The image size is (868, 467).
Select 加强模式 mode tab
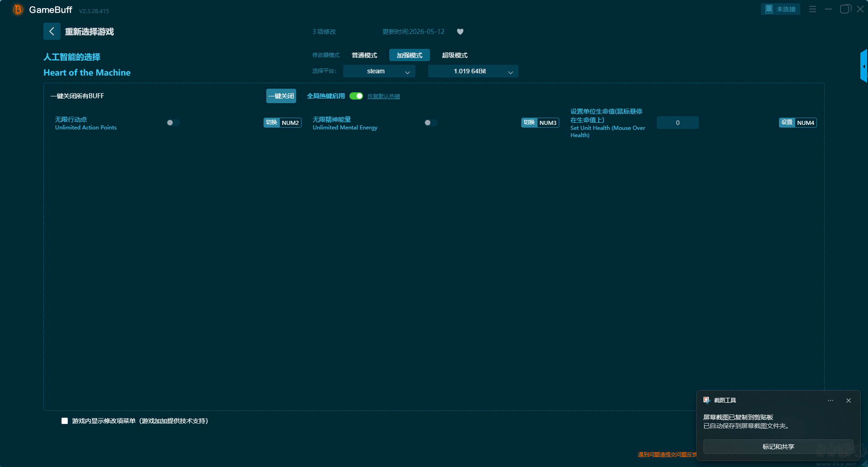pyautogui.click(x=410, y=55)
